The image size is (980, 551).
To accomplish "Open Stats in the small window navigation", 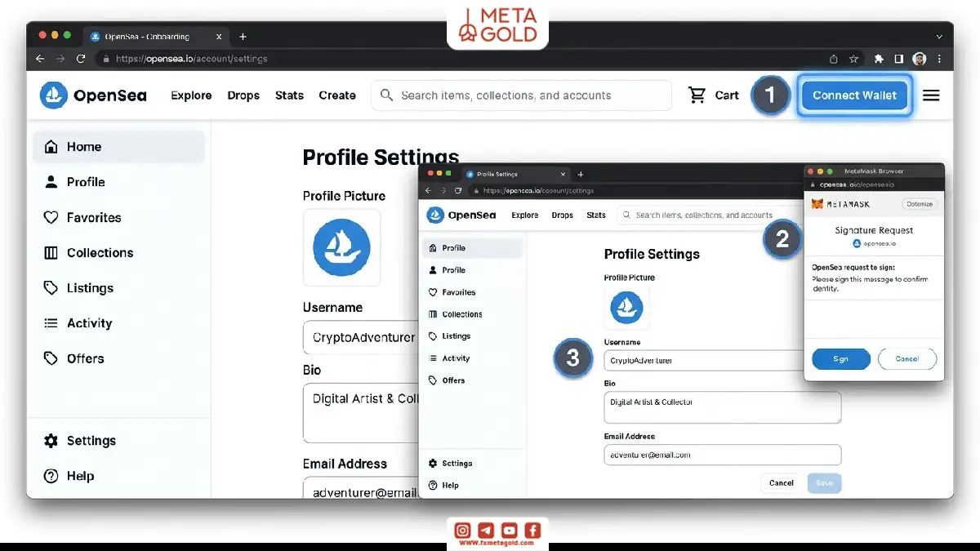I will 596,216.
